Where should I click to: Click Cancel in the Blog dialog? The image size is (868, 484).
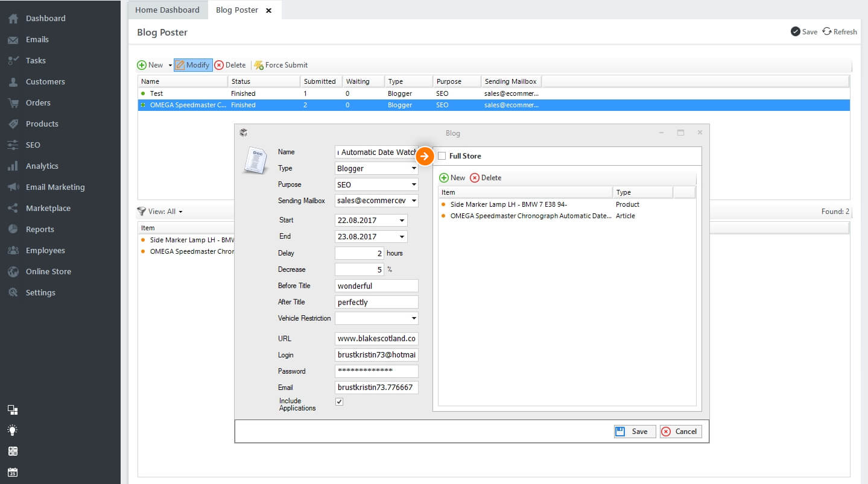coord(680,432)
